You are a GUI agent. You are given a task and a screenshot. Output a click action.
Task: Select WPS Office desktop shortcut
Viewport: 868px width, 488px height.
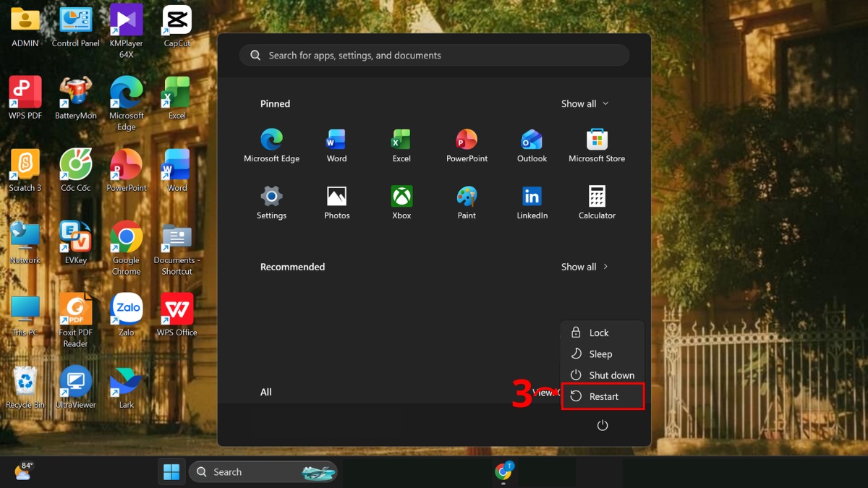click(x=177, y=315)
